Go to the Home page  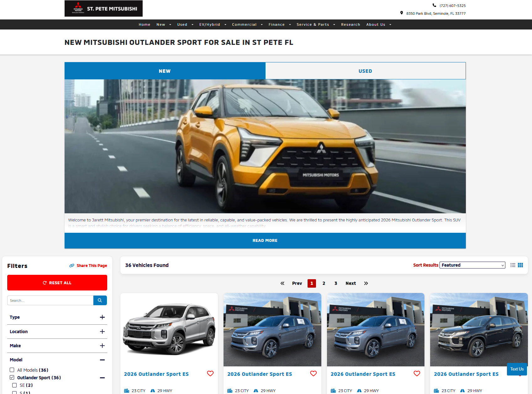click(145, 24)
